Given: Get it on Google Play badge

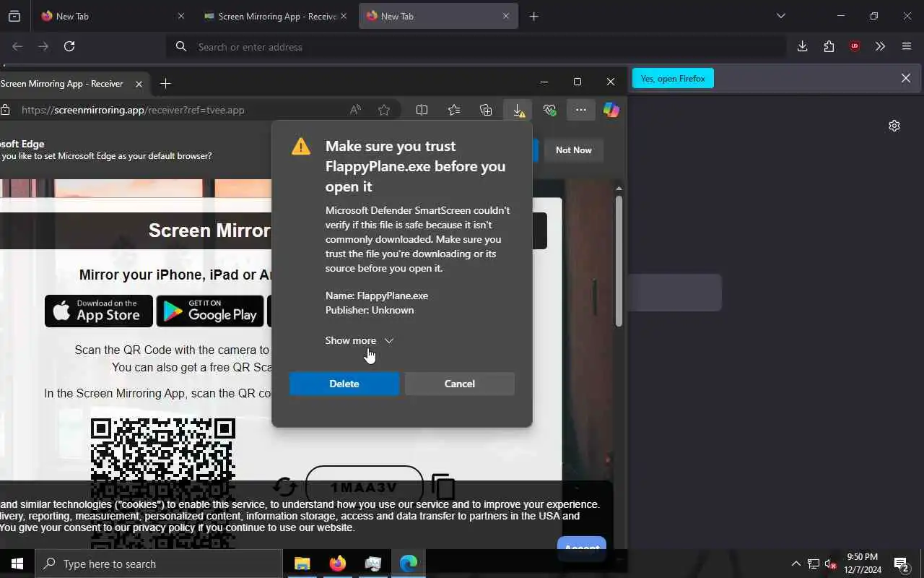Looking at the screenshot, I should point(210,311).
